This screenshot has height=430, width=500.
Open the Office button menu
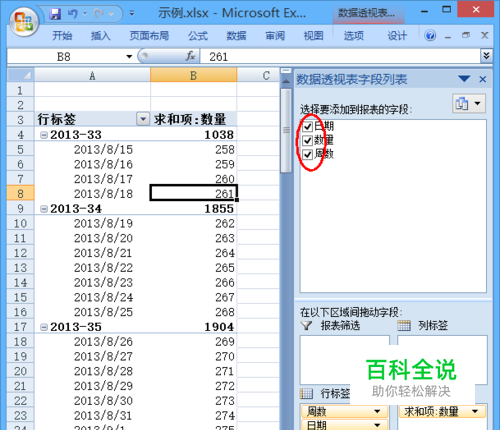coord(23,21)
